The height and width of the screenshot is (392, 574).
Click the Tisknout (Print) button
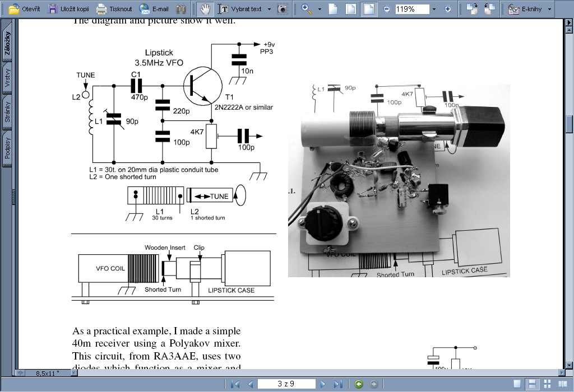(114, 9)
